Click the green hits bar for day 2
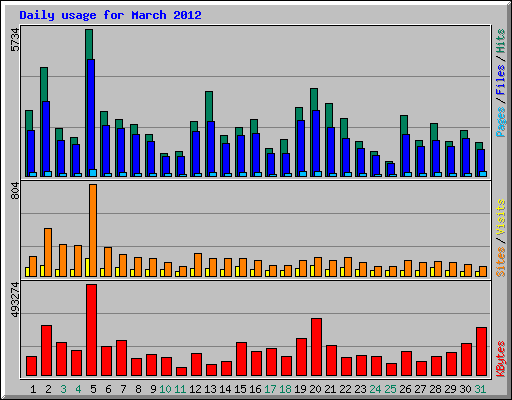Image resolution: width=512 pixels, height=400 pixels. (x=44, y=84)
